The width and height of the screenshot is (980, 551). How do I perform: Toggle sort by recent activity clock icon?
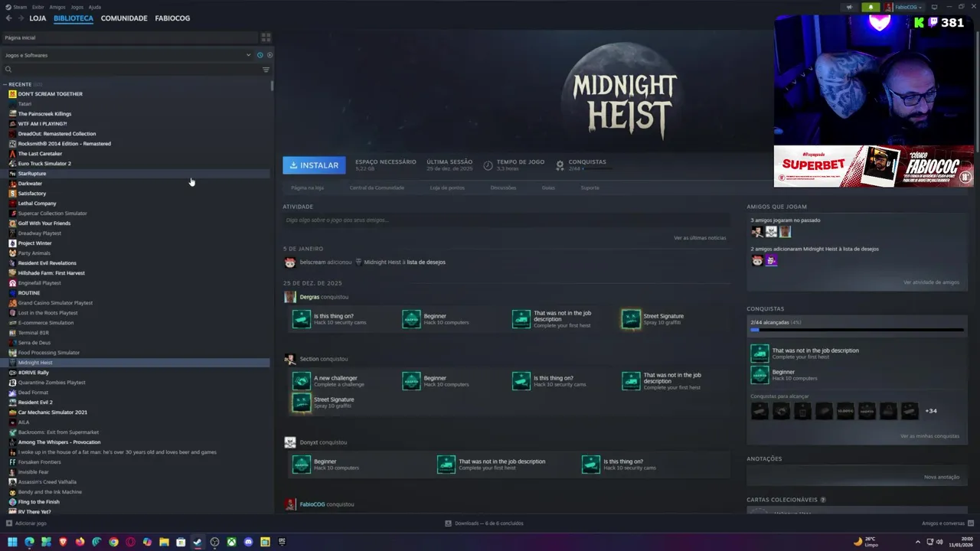pyautogui.click(x=260, y=55)
